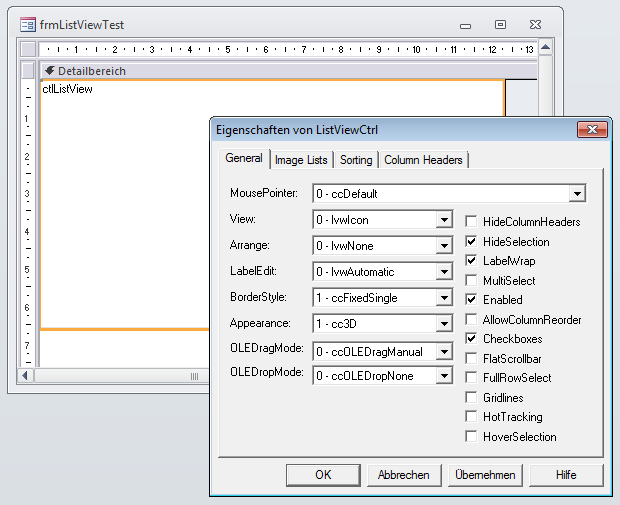Maximize the frmListViewTest window

500,24
